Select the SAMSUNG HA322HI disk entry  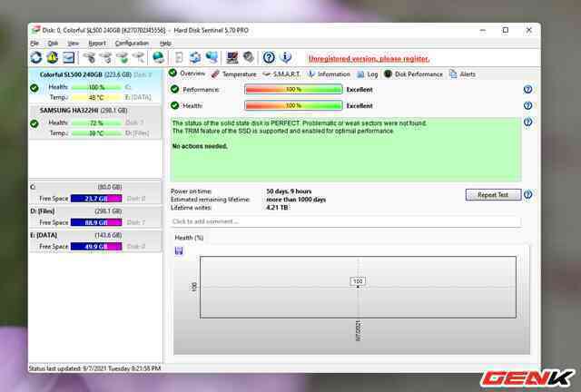tap(95, 122)
